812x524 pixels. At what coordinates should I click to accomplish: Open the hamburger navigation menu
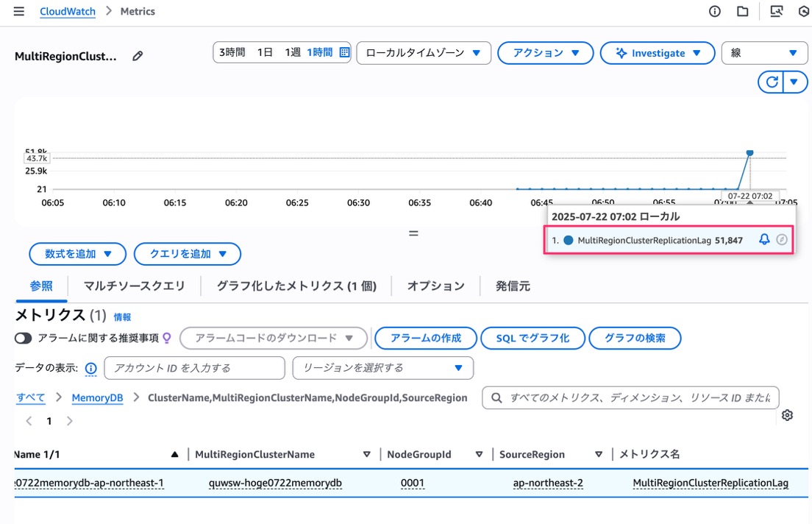(18, 11)
